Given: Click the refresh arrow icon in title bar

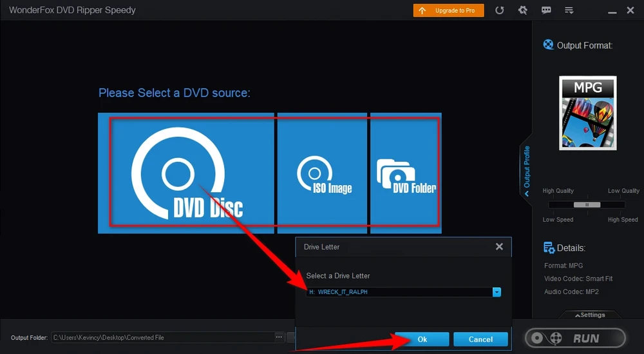Looking at the screenshot, I should click(x=500, y=10).
